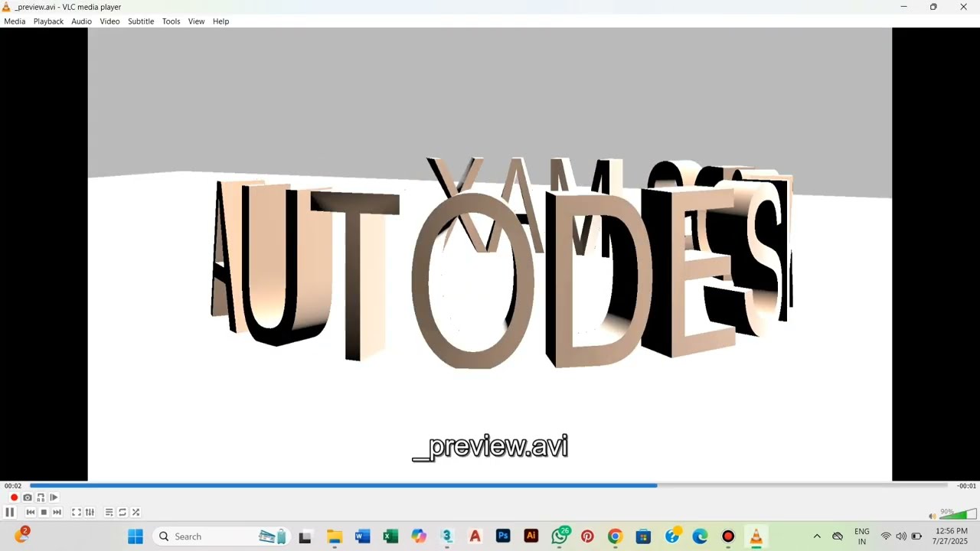Viewport: 980px width, 551px height.
Task: Open weather widget on taskbar
Action: [21, 535]
